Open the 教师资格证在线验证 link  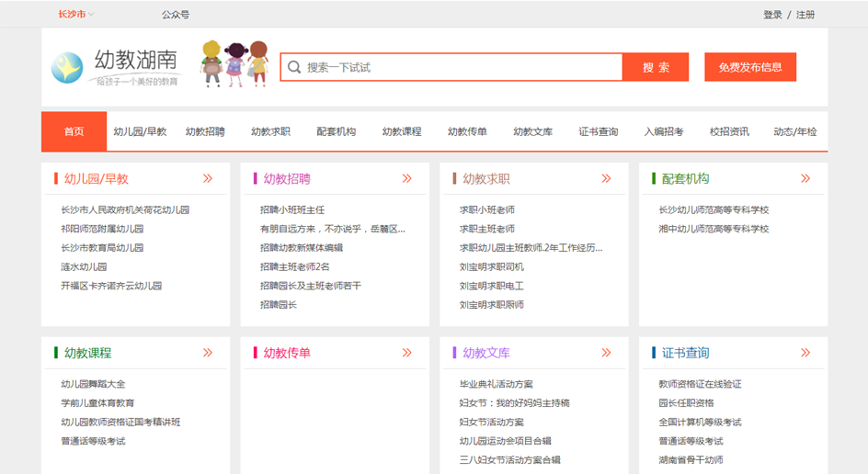[x=700, y=384]
